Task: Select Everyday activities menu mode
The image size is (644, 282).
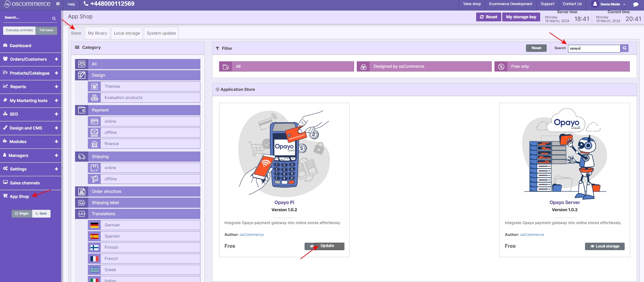Action: [19, 30]
